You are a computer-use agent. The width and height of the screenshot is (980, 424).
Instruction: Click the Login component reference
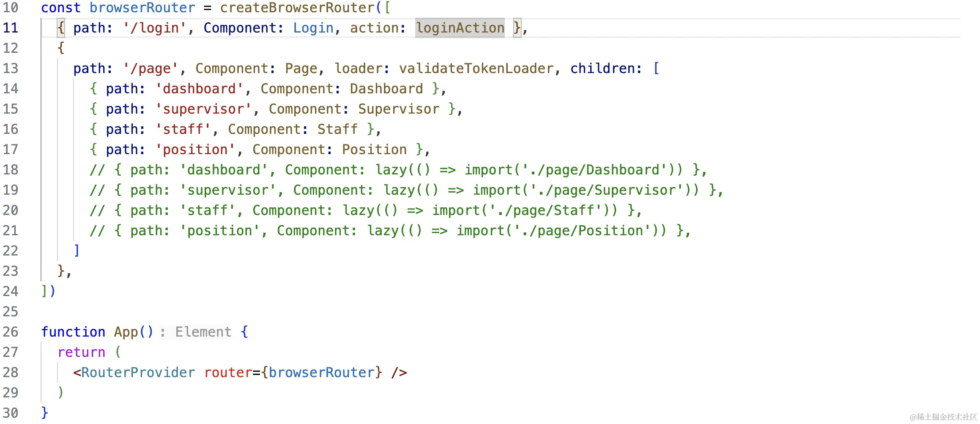pyautogui.click(x=313, y=28)
